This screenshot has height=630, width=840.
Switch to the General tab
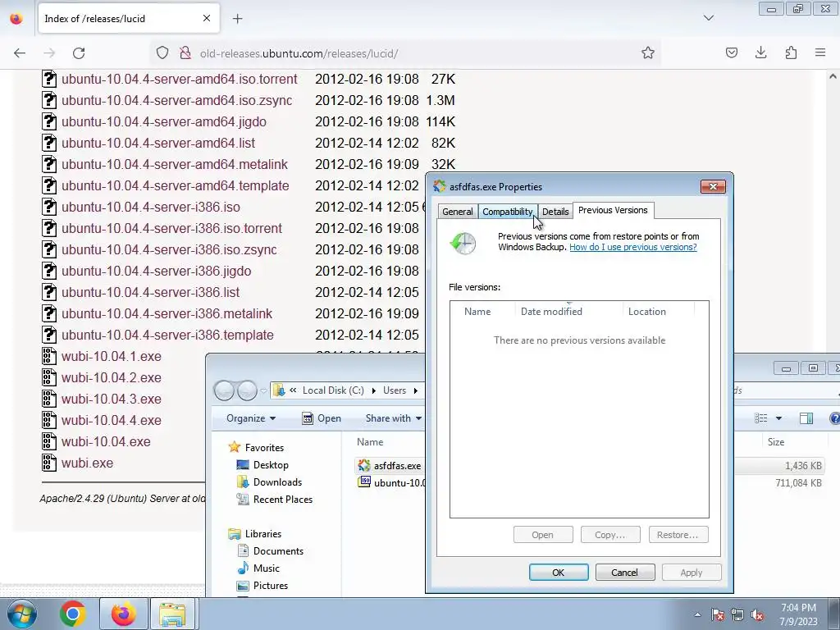point(458,212)
